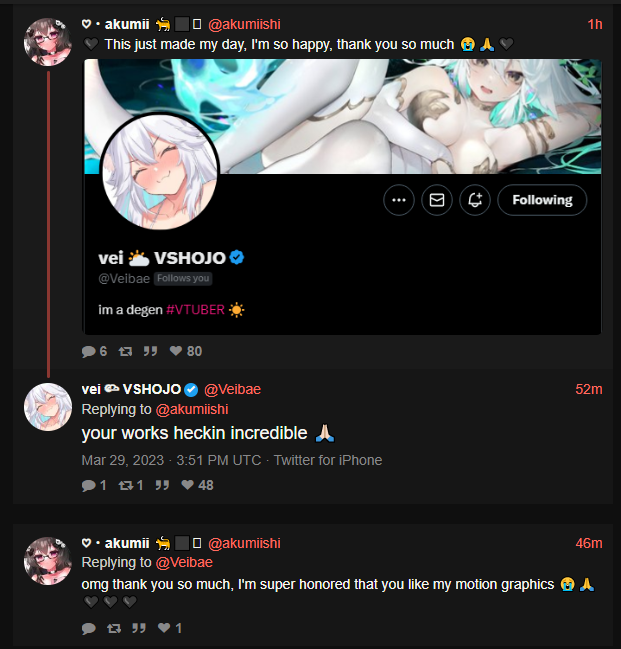This screenshot has width=621, height=649.
Task: Retweet vei's heckin incredible reply
Action: point(125,486)
